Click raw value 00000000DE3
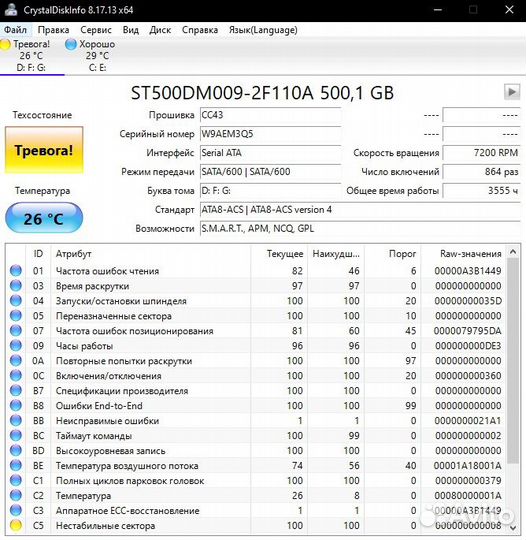This screenshot has width=526, height=540. click(468, 346)
